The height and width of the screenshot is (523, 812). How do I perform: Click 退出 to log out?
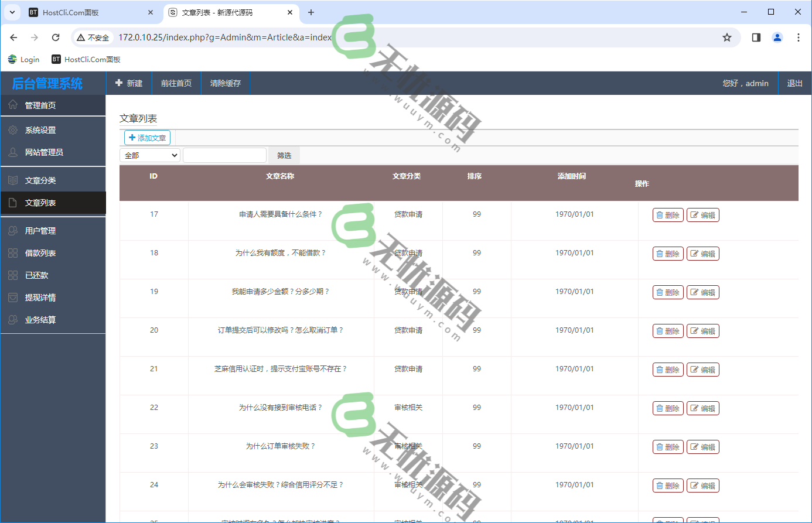point(794,83)
